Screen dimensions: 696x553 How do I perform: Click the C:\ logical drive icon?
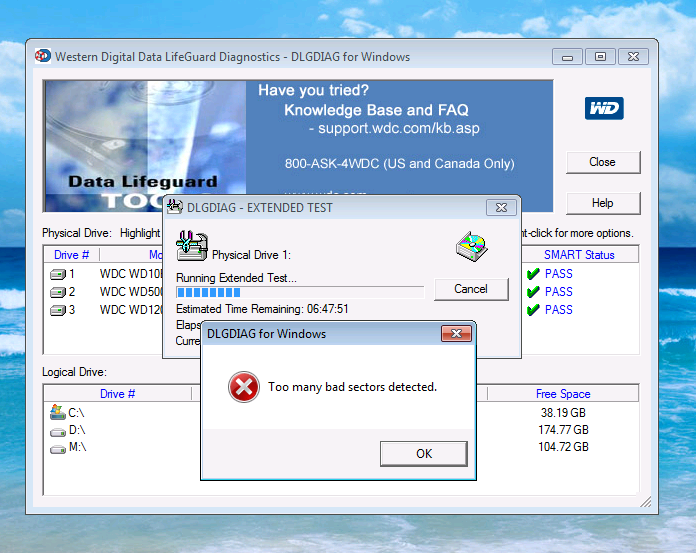coord(57,412)
